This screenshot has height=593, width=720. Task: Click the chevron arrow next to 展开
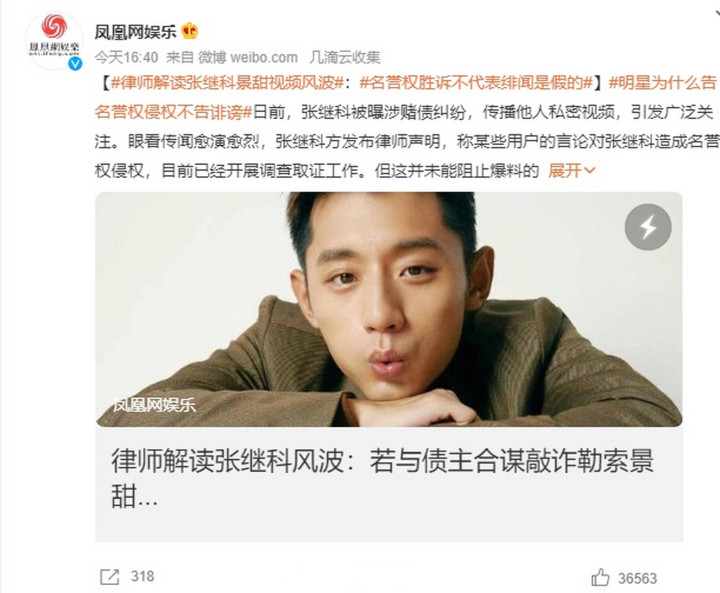(x=590, y=171)
